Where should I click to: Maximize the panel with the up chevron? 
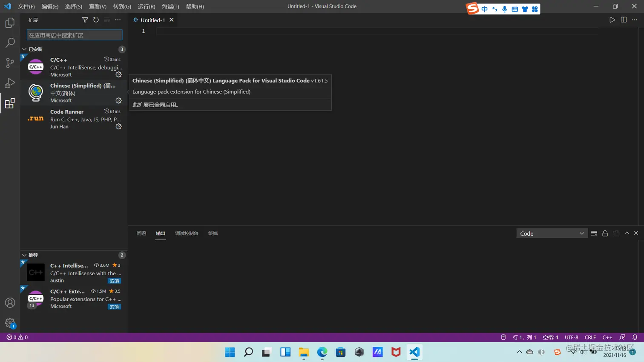[x=627, y=233]
